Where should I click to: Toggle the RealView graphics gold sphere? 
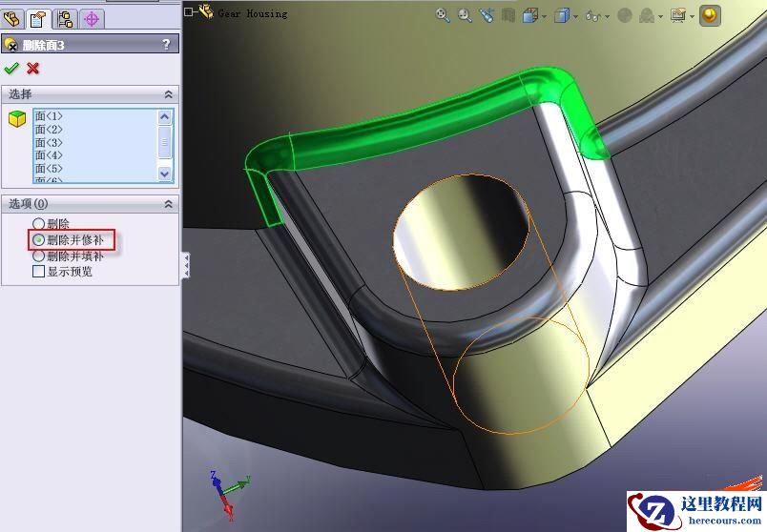click(710, 14)
